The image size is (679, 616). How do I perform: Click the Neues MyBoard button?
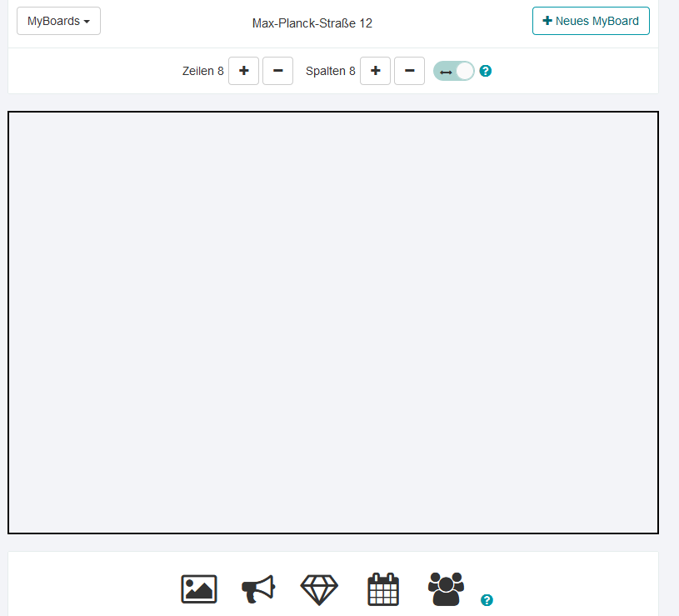pyautogui.click(x=591, y=21)
